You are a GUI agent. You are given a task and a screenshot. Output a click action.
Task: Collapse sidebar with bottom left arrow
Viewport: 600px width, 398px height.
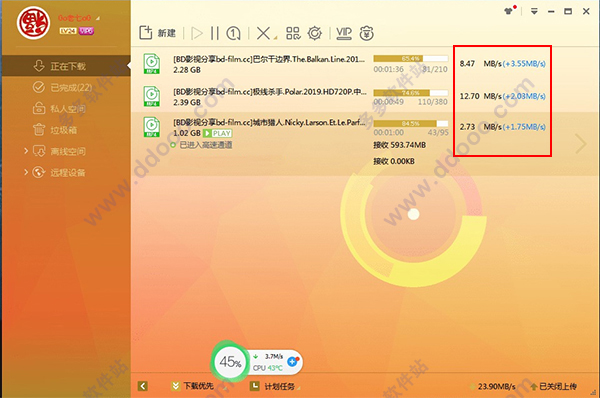coord(143,386)
